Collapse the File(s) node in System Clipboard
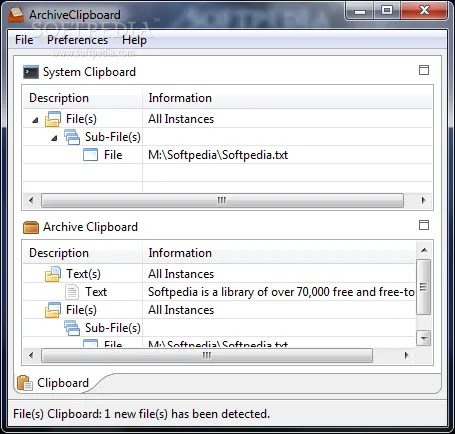This screenshot has width=455, height=434. click(x=35, y=120)
